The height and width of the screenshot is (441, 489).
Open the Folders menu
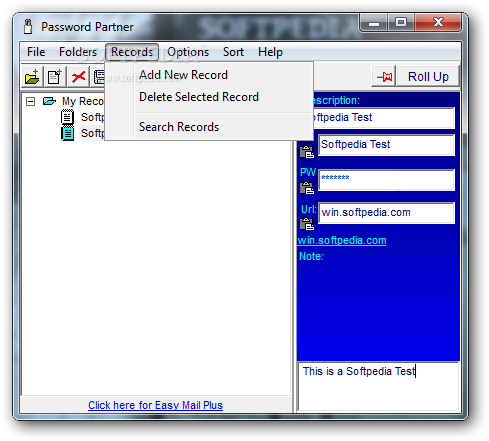click(78, 52)
